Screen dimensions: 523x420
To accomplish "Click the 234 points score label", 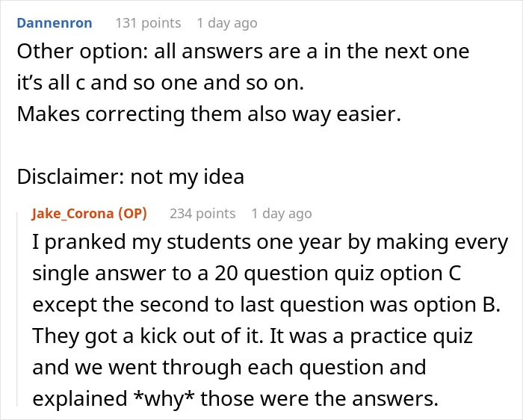I will [202, 214].
